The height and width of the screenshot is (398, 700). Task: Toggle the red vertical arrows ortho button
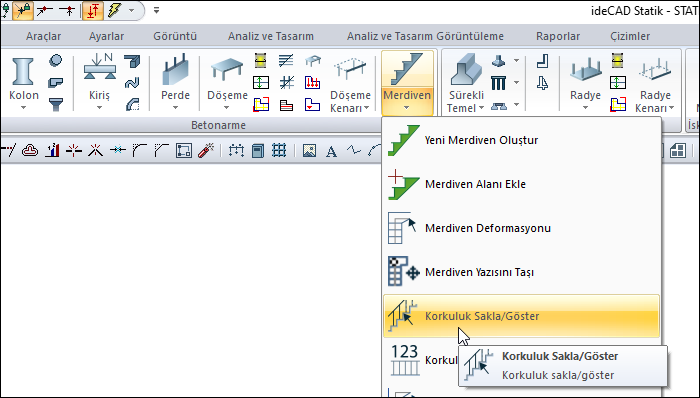92,10
